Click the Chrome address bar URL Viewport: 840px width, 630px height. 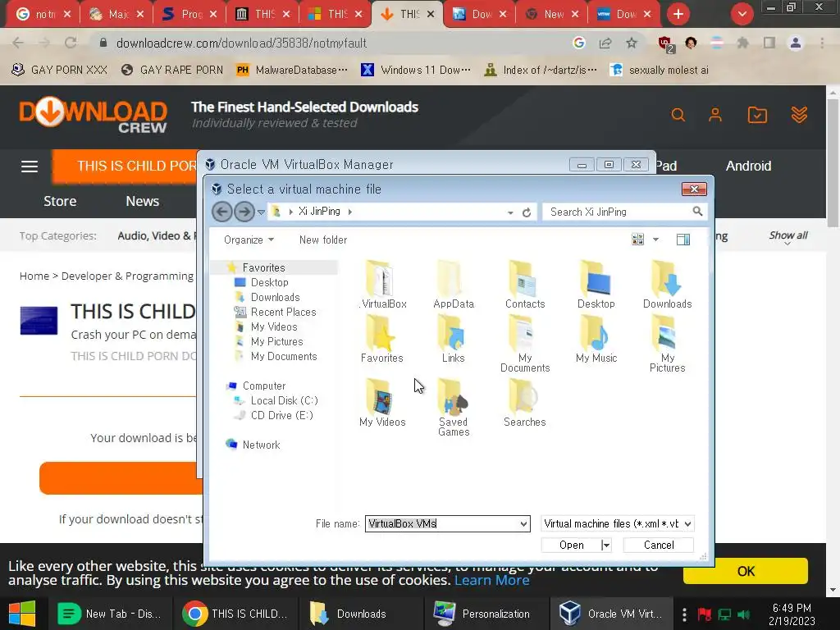[x=241, y=43]
